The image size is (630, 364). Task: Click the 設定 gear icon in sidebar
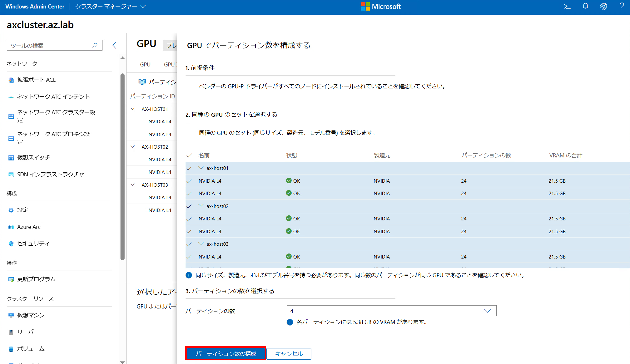tap(11, 210)
